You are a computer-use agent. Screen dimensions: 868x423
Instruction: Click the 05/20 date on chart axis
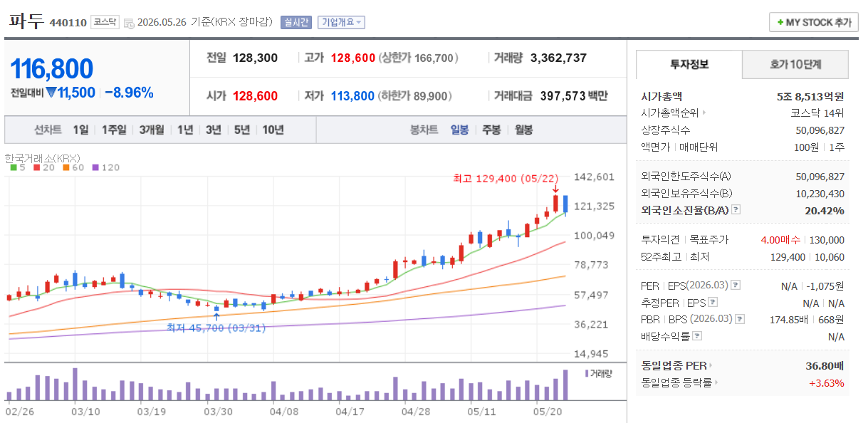click(x=547, y=412)
